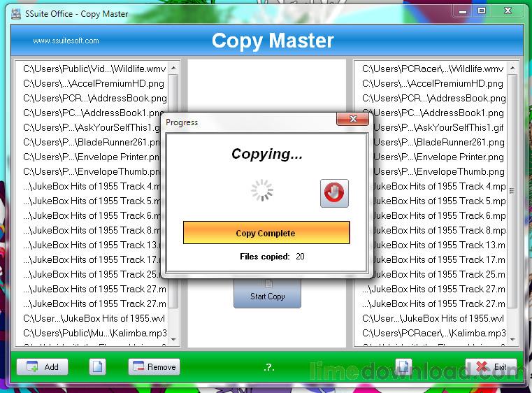
Task: Select C:\Users\PCRacer\...\Wildlife.wmv in destination list
Action: click(433, 69)
